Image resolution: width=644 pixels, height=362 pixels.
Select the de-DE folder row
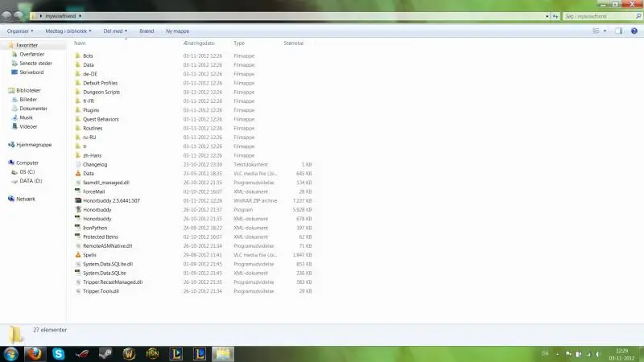pos(90,74)
